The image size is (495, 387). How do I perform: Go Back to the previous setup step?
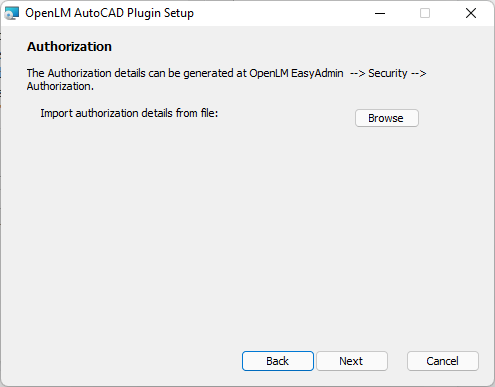point(278,361)
